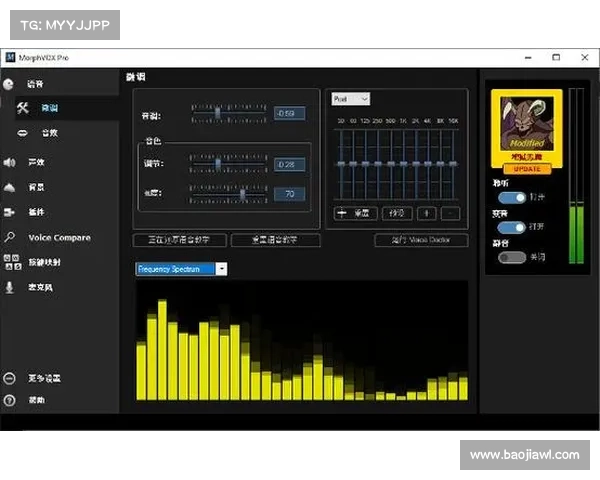This screenshot has height=480, width=600.
Task: Click the equalizer preset button beside reset
Action: [x=397, y=213]
